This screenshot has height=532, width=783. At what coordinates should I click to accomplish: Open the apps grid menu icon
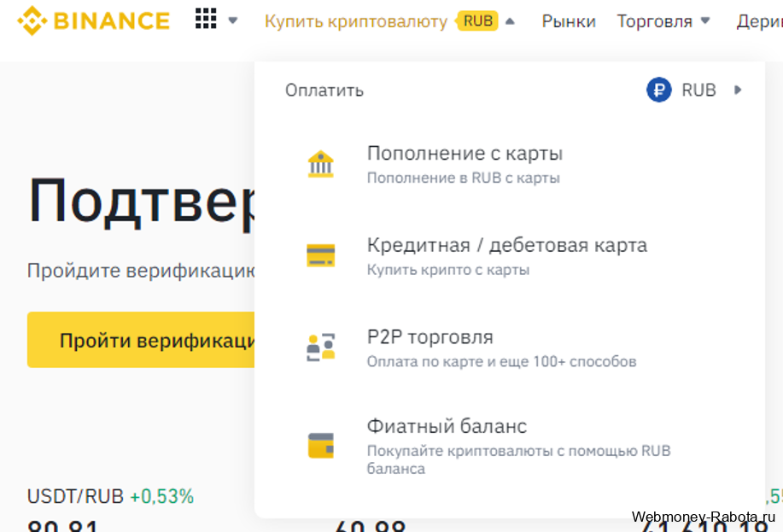tap(206, 19)
